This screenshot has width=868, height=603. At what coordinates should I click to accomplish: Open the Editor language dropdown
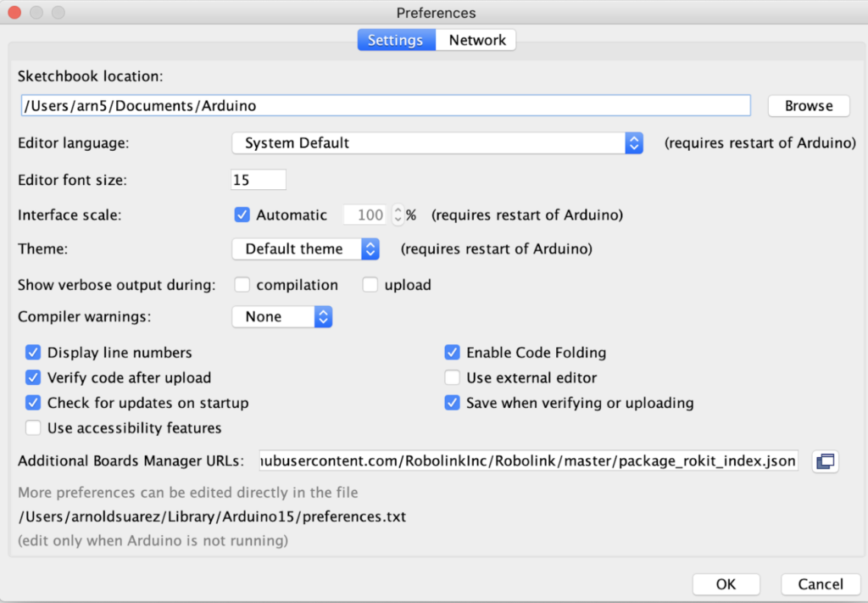coord(437,143)
